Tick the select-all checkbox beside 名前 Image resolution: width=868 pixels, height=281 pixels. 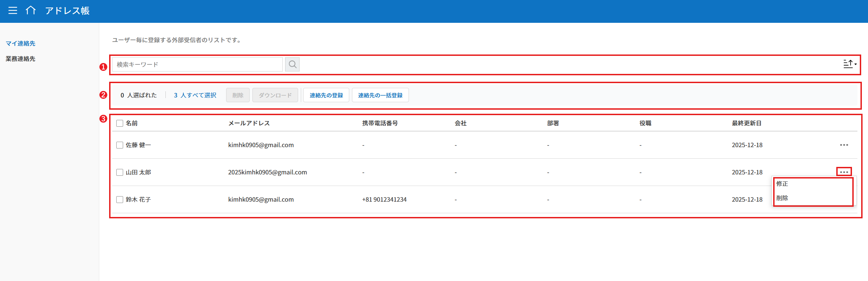pyautogui.click(x=120, y=123)
